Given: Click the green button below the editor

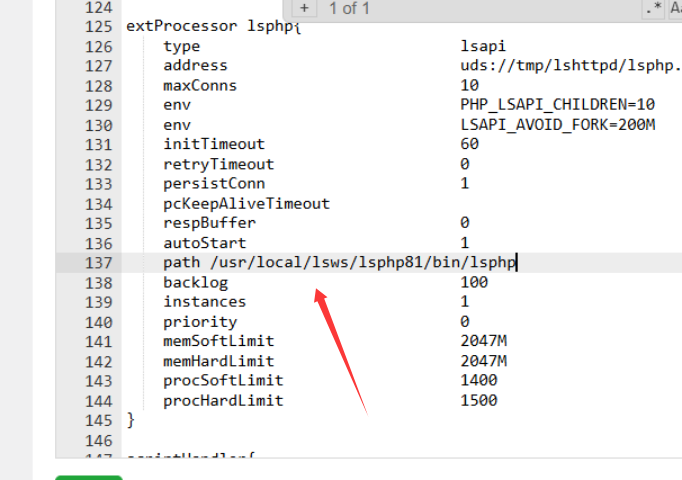Looking at the screenshot, I should point(89,477).
